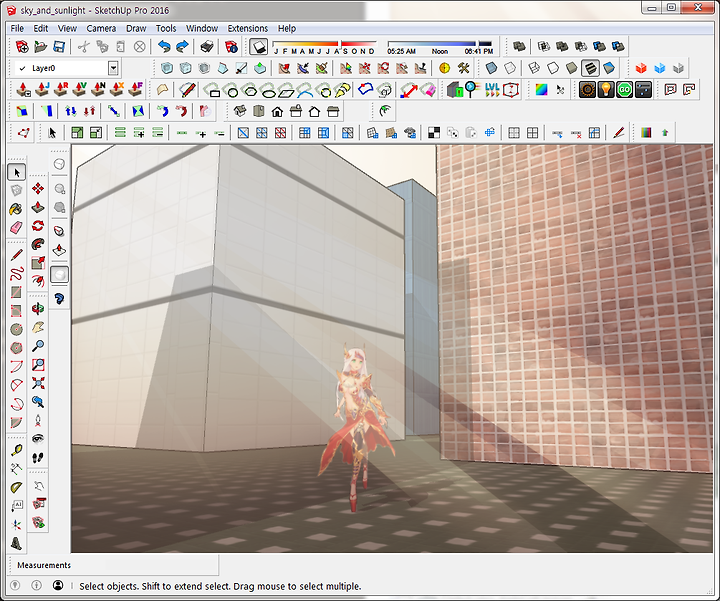The image size is (720, 601).
Task: Select the Line pencil tool
Action: [16, 255]
